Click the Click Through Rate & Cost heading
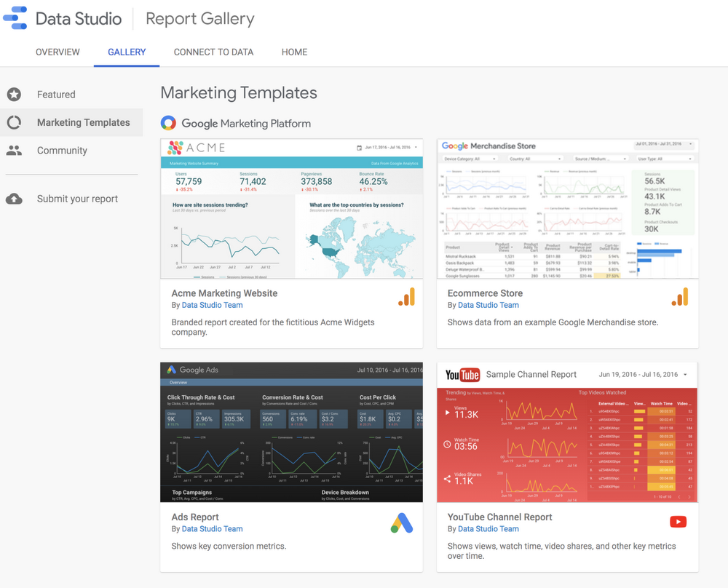Screen dimensions: 728x588 point(201,397)
